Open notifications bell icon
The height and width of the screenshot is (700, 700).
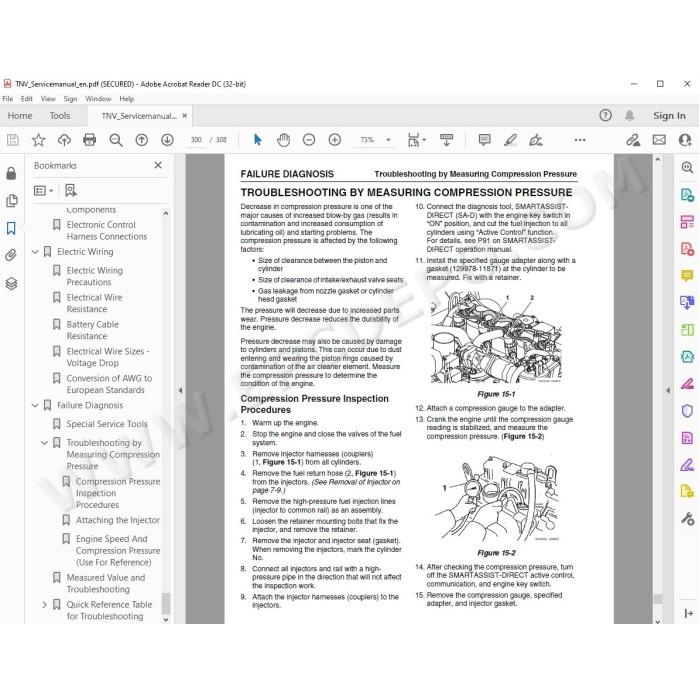(x=629, y=116)
